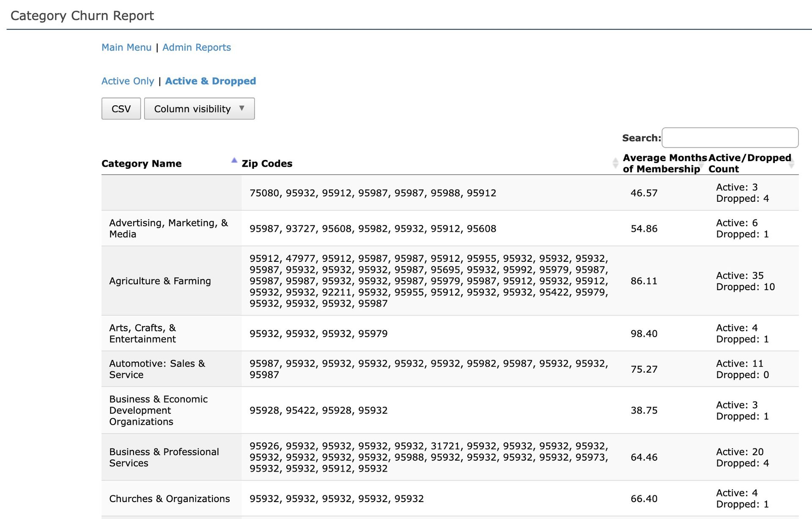Click the Zip Codes column header
The image size is (812, 519).
click(266, 164)
